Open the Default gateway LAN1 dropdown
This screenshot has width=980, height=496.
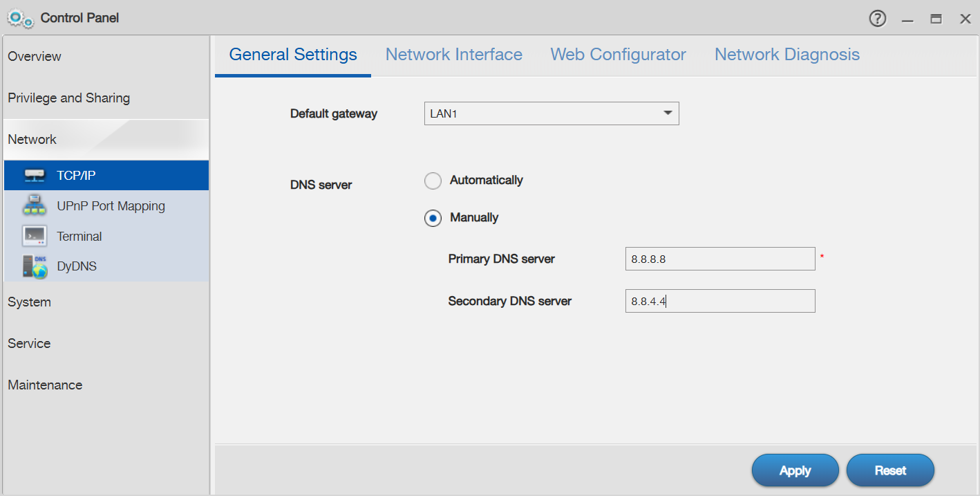point(552,113)
